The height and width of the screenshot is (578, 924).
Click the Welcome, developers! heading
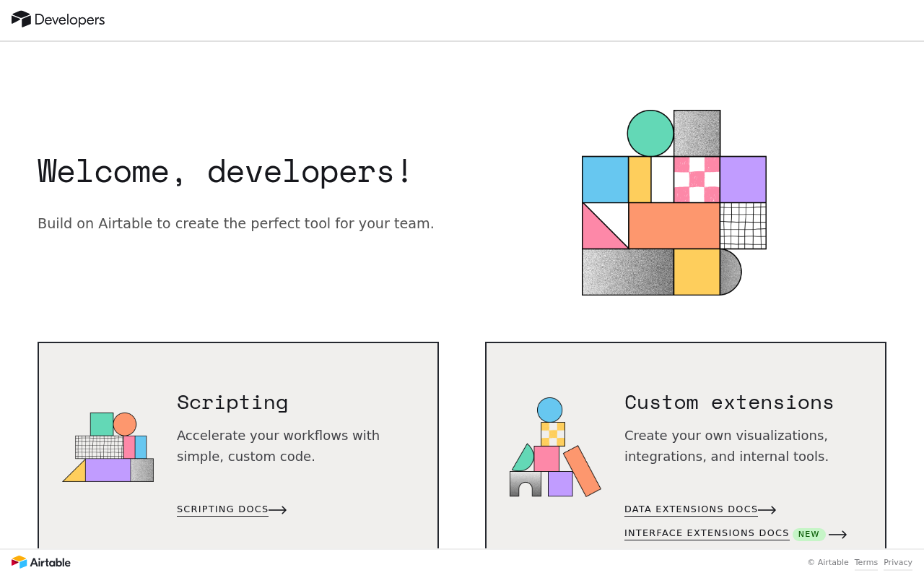225,171
